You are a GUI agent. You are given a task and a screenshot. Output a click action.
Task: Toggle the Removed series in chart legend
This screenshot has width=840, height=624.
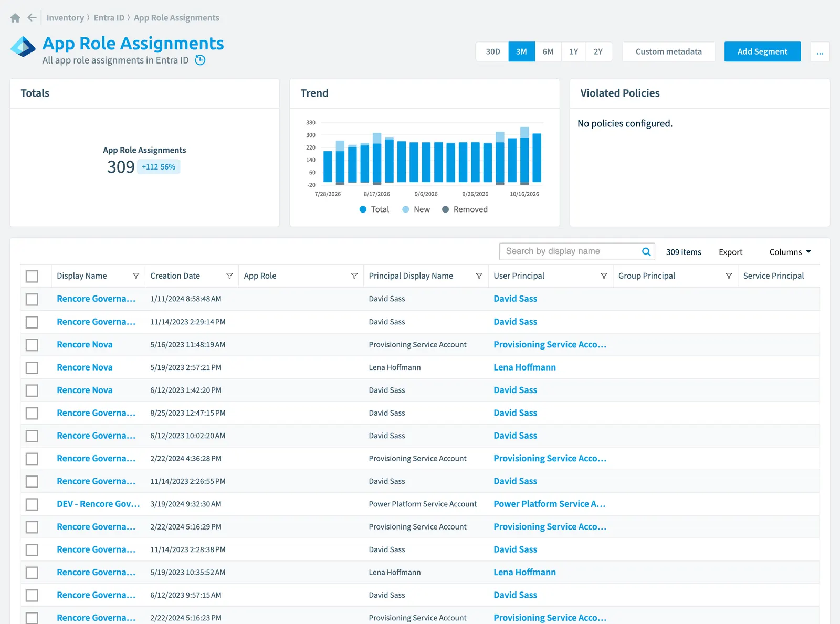[465, 209]
